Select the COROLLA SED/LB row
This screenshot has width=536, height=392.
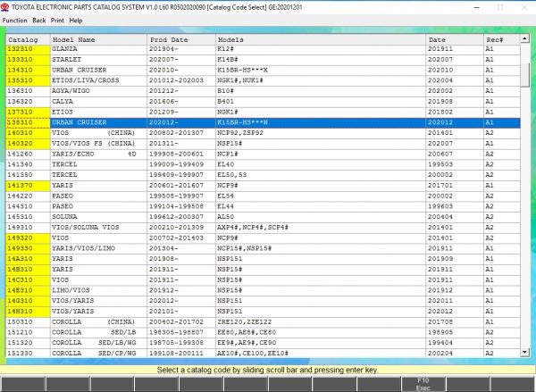263,332
